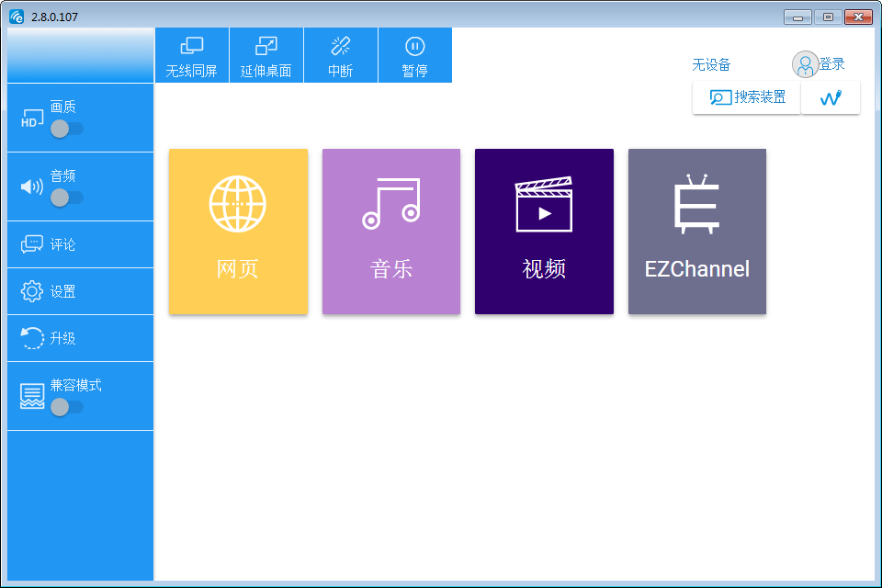
Task: Click the login (登录) link
Action: click(831, 64)
